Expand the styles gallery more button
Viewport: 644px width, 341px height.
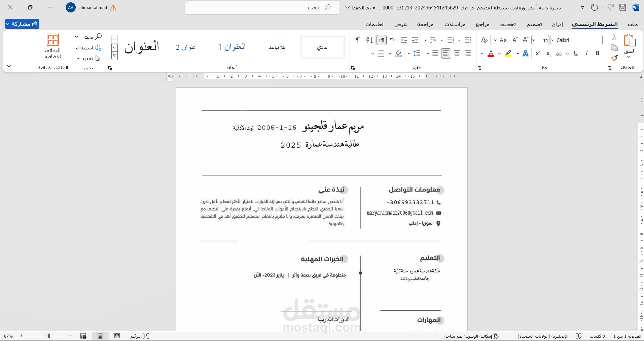click(x=114, y=56)
